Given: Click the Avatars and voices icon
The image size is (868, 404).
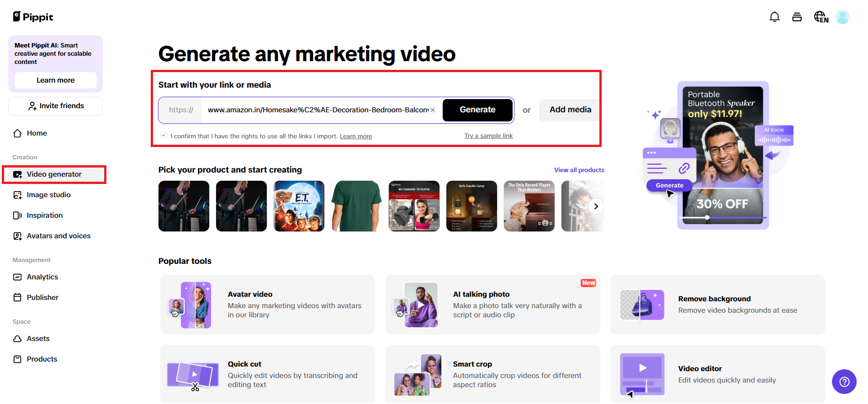Looking at the screenshot, I should tap(17, 236).
